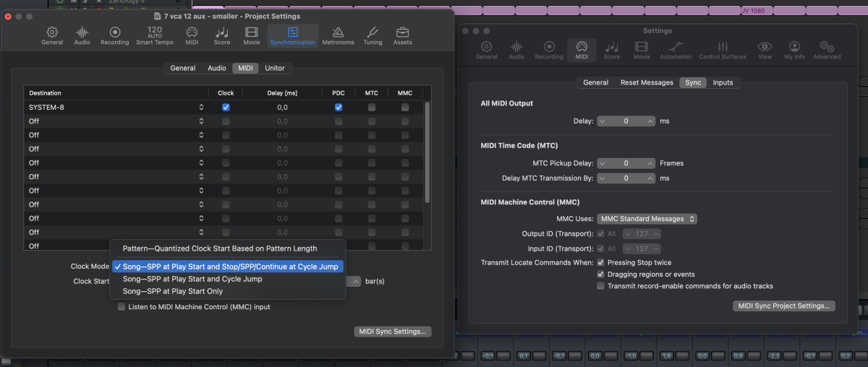Enable MTC checkbox for SYSTEM-8
Screen dimensions: 868x367
(x=372, y=107)
